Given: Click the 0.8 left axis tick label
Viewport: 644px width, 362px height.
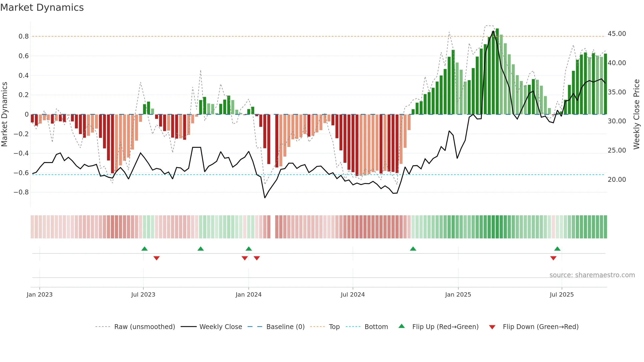Looking at the screenshot, I should point(24,36).
